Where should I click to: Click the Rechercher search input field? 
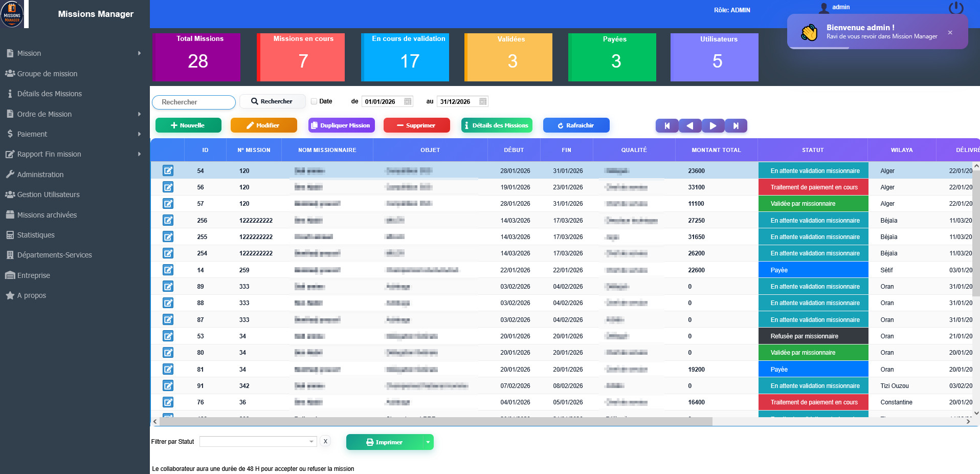pyautogui.click(x=194, y=102)
